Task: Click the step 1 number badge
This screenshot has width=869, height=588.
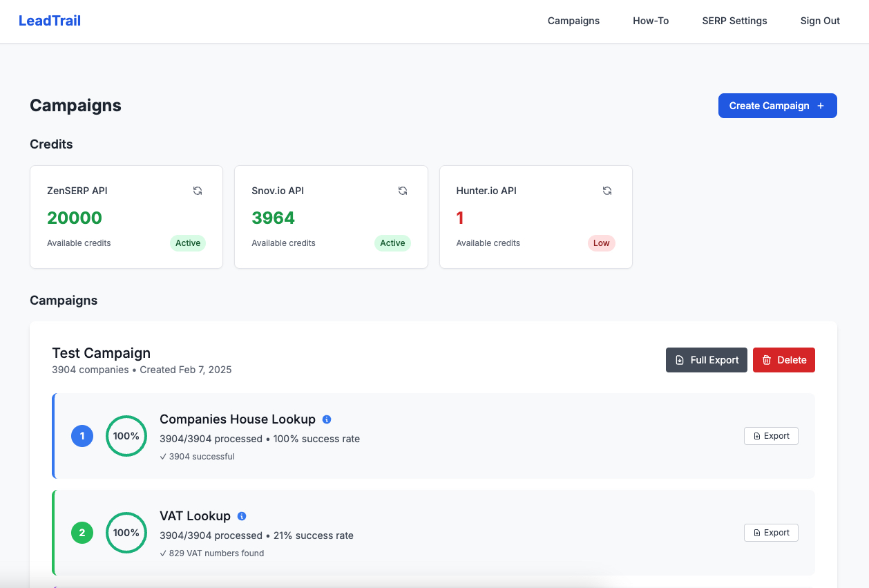Action: 82,436
